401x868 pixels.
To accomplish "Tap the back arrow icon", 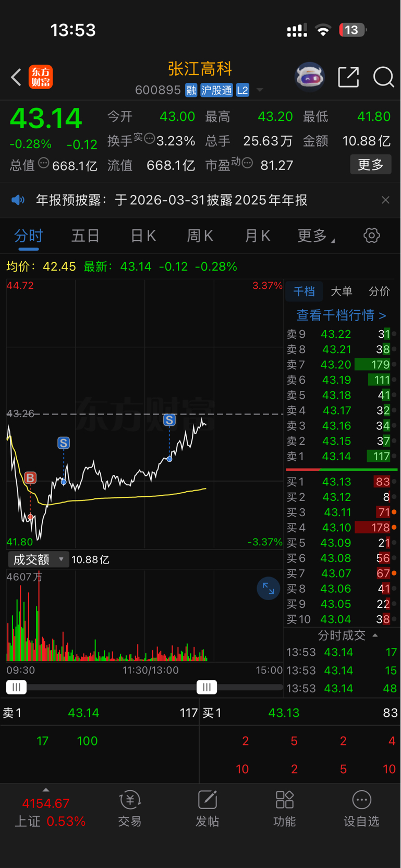I will click(16, 78).
